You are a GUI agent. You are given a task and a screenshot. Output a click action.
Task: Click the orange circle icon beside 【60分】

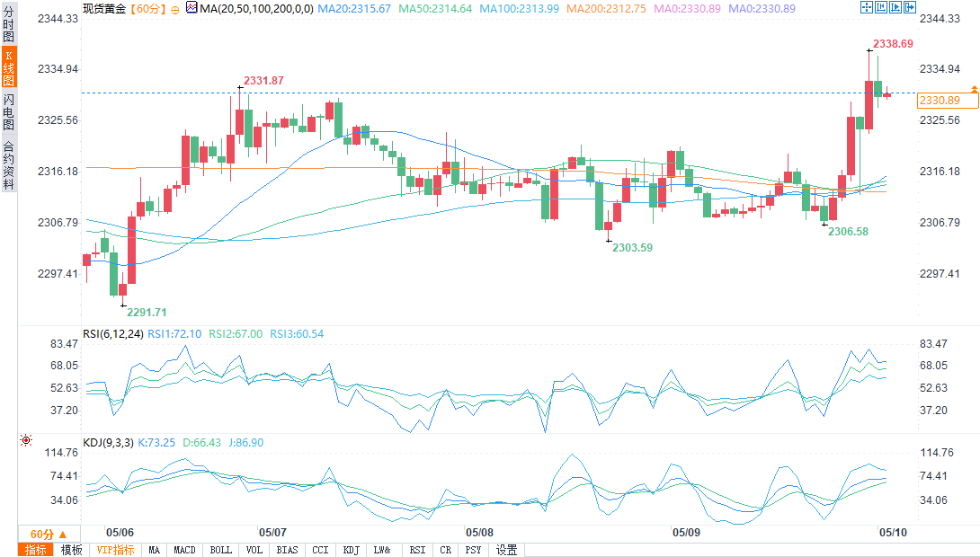175,9
